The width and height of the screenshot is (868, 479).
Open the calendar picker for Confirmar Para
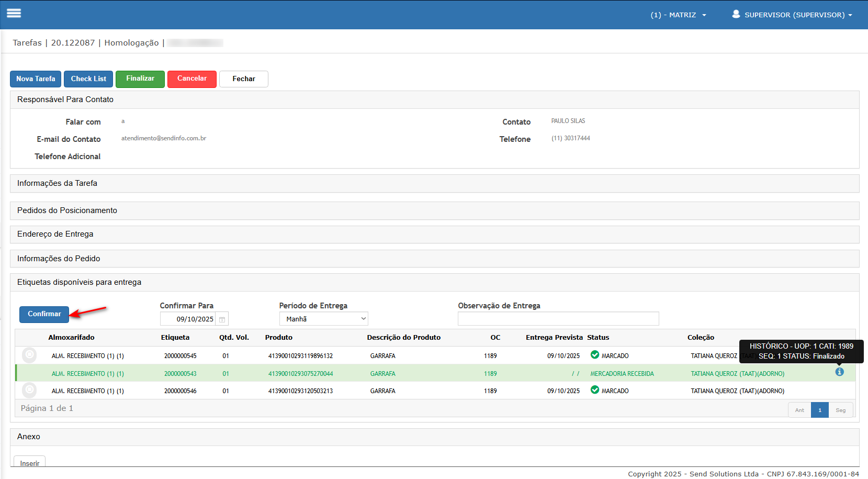(x=222, y=319)
